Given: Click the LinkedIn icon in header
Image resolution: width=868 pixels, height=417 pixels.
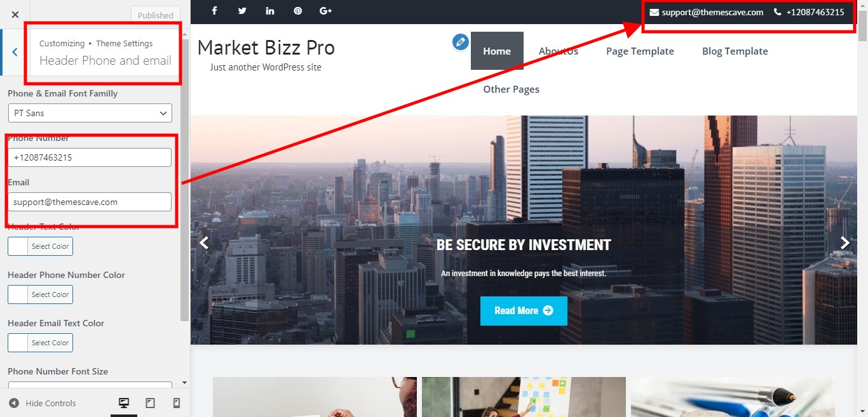Looking at the screenshot, I should 270,11.
